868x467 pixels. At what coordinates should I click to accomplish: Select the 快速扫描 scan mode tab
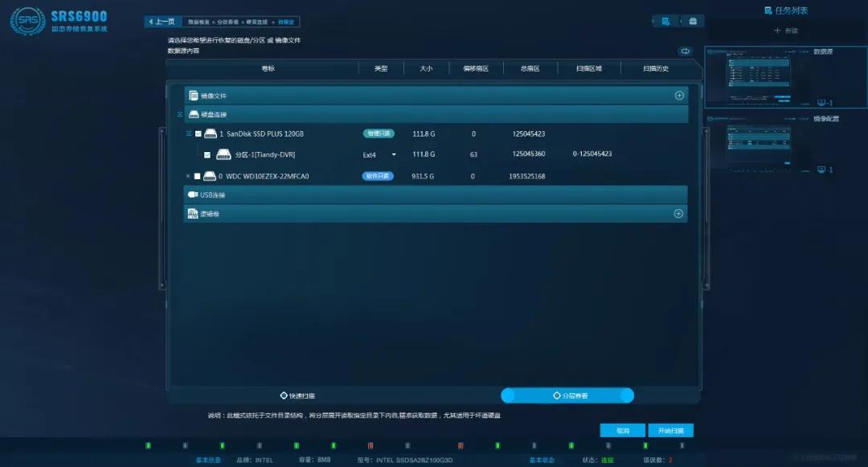click(x=297, y=395)
